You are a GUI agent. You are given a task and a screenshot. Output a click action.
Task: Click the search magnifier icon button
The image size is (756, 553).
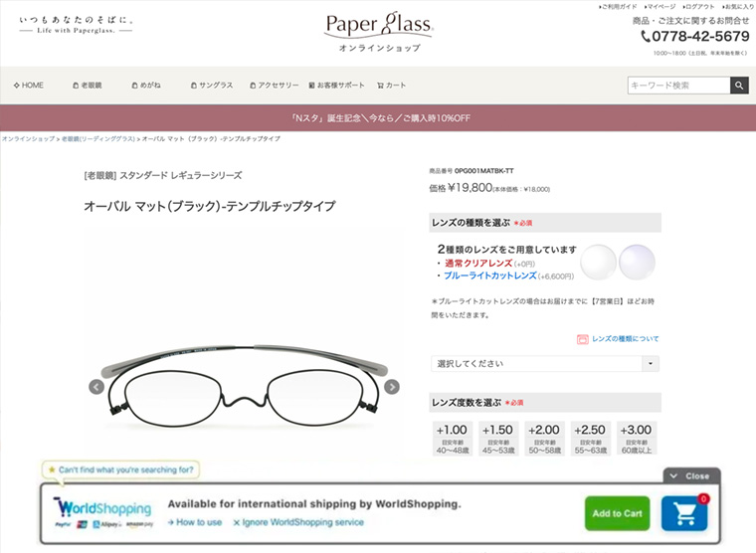coord(739,86)
